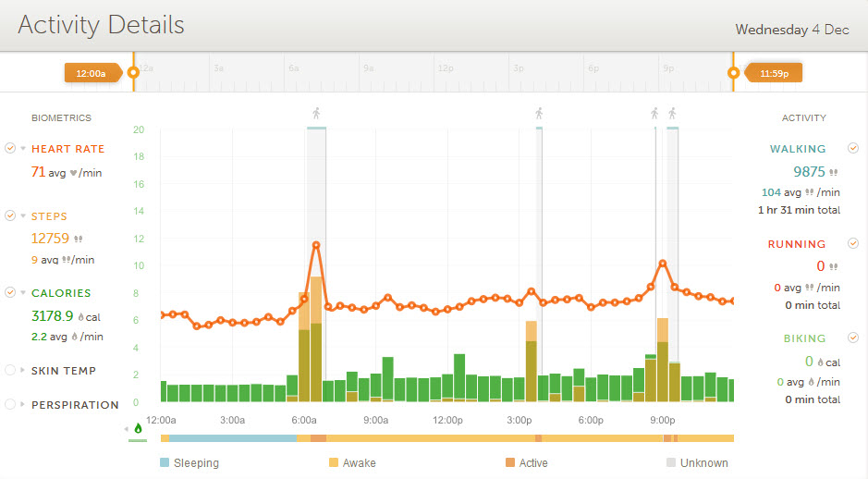Toggle the Running activity checkbox
Image resolution: width=868 pixels, height=479 pixels.
pyautogui.click(x=853, y=243)
